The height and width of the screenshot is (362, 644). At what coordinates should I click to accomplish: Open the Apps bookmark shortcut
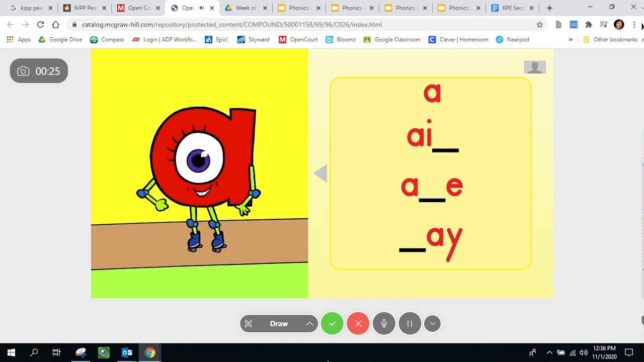coord(19,40)
